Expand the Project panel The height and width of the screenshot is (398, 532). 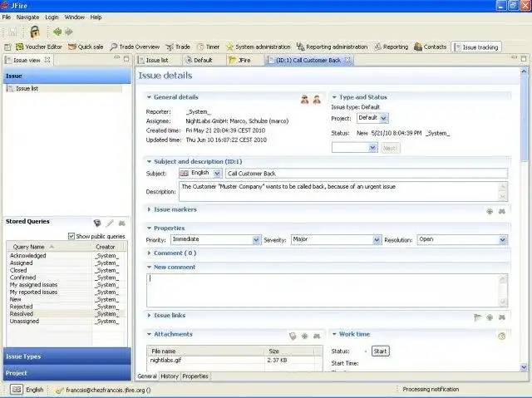(x=66, y=372)
